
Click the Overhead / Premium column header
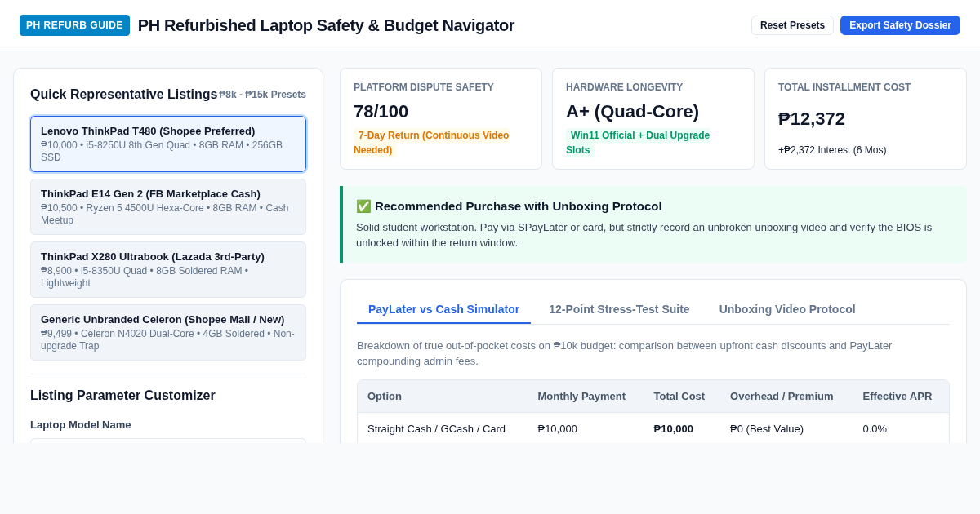coord(782,397)
